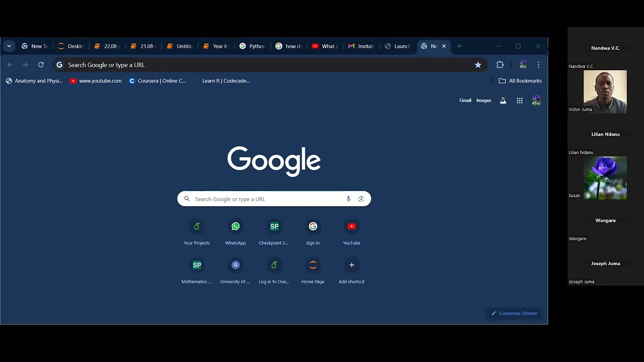The height and width of the screenshot is (362, 644).
Task: Open the Google apps grid
Action: pos(520,101)
